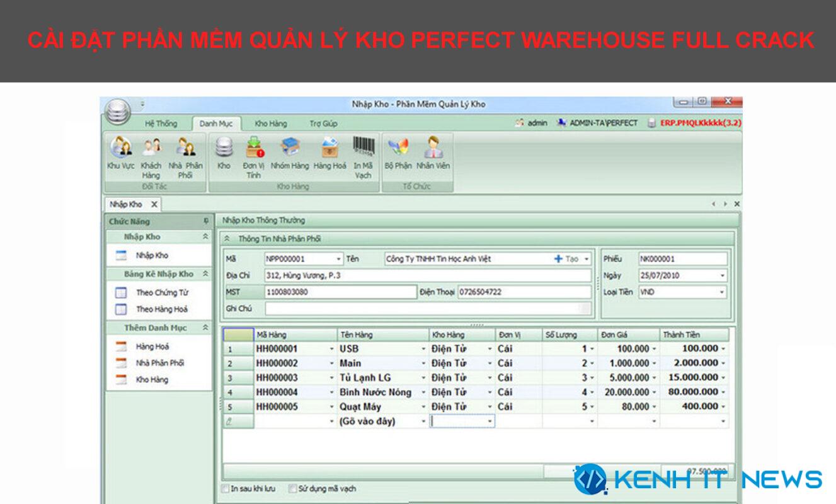Switch to the Kho Hàng ribbon tab
836x504 pixels.
pos(270,123)
